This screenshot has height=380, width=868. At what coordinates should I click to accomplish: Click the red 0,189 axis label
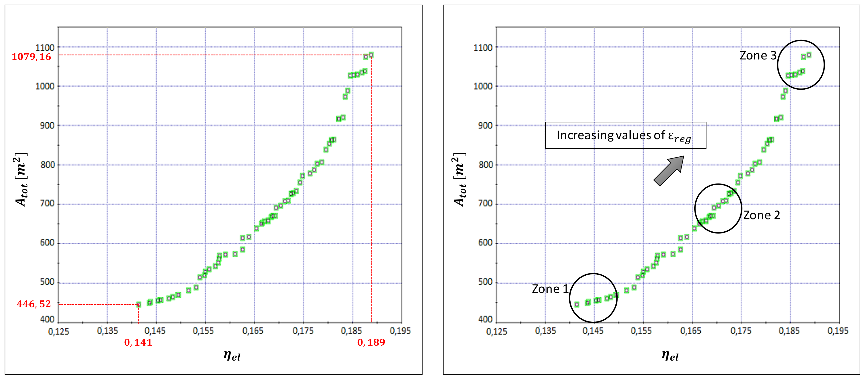(x=371, y=343)
